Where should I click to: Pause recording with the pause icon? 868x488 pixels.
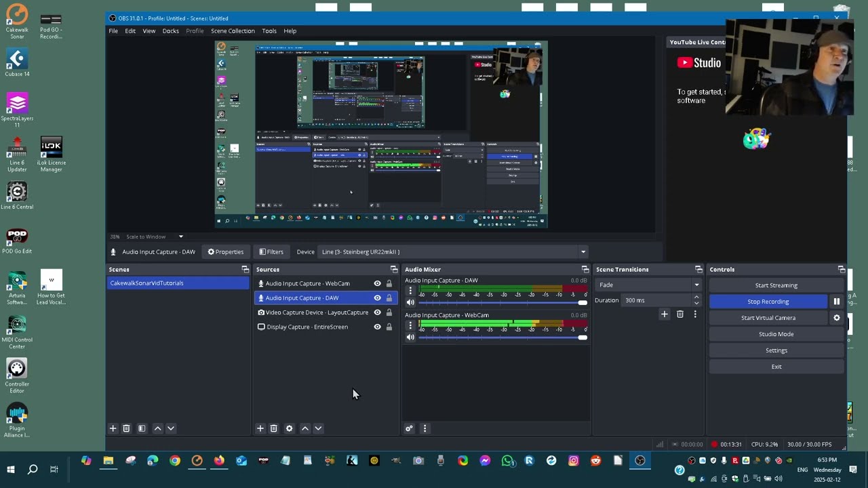(x=836, y=302)
